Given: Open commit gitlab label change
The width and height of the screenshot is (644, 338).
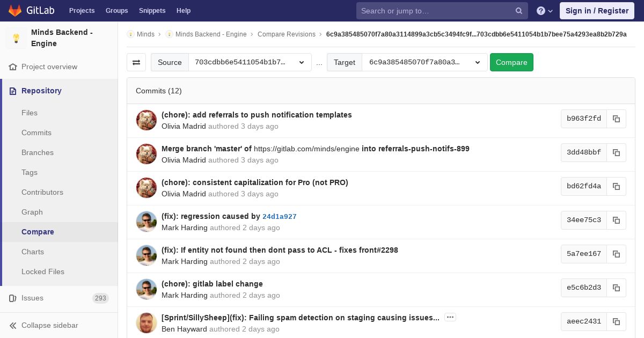Looking at the screenshot, I should pyautogui.click(x=212, y=284).
